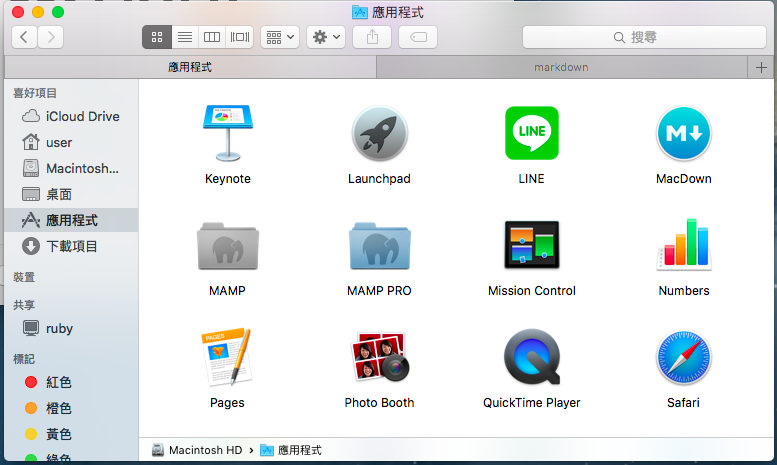
Task: Open the shared computer ruby in sidebar
Action: point(71,328)
